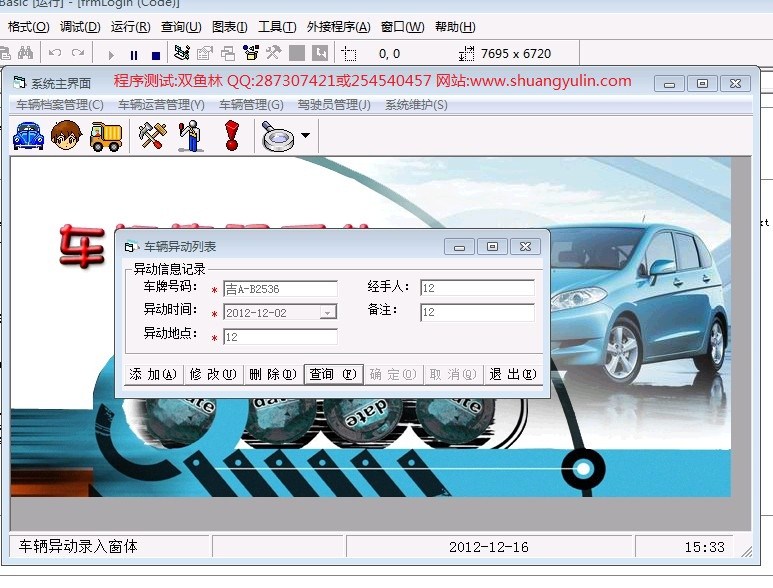The width and height of the screenshot is (773, 588).
Task: Click the binoculars find icon in VB toolbar
Action: [x=25, y=53]
